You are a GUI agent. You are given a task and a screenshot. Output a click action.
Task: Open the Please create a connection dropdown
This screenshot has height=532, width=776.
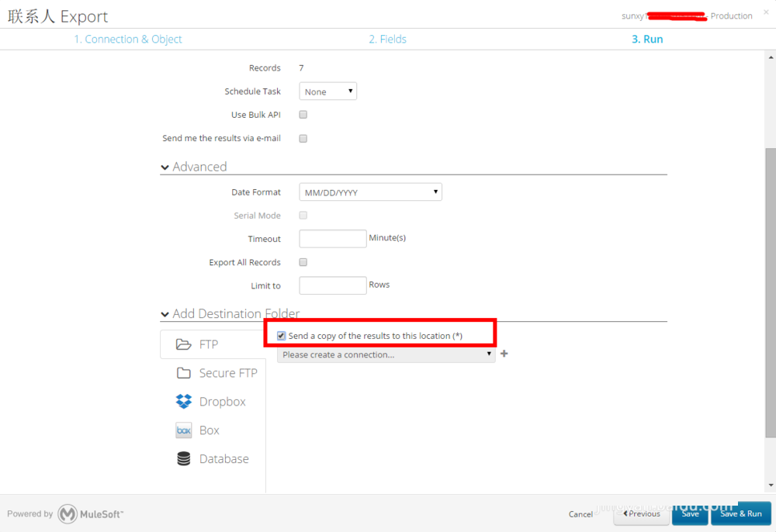click(386, 354)
